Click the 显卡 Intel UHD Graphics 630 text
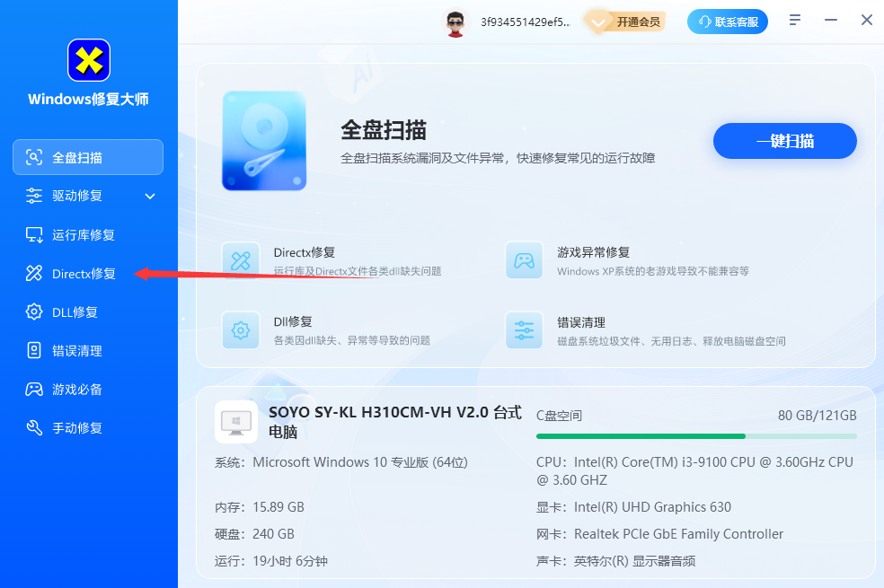Image resolution: width=884 pixels, height=588 pixels. point(633,507)
